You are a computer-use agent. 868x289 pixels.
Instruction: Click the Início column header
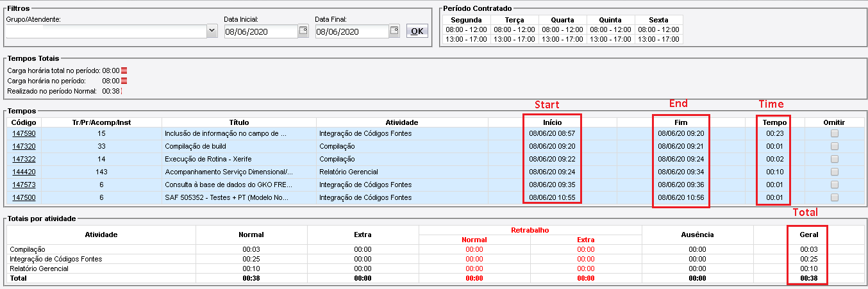pos(552,122)
